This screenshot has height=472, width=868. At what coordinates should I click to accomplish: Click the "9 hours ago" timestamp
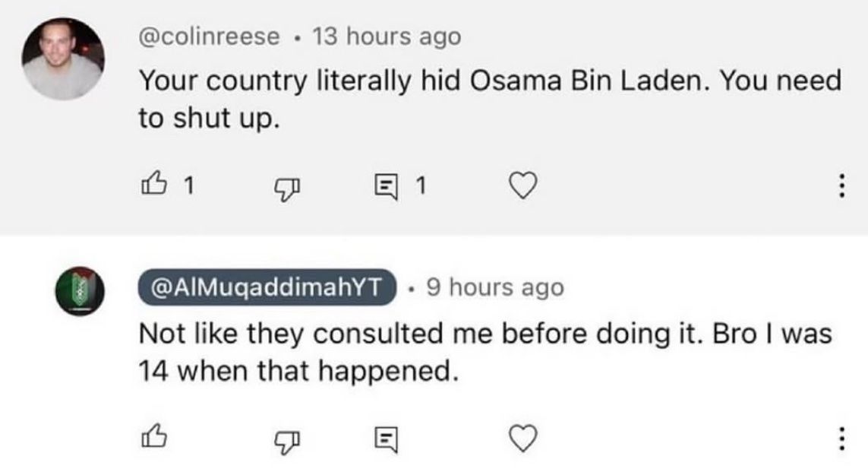494,287
